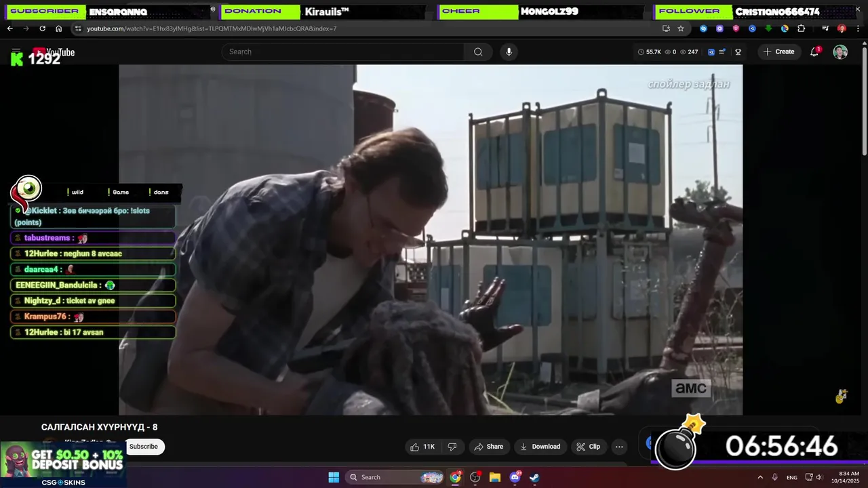Open the list icon in YouTube stats bar
The height and width of the screenshot is (488, 868).
(723, 52)
